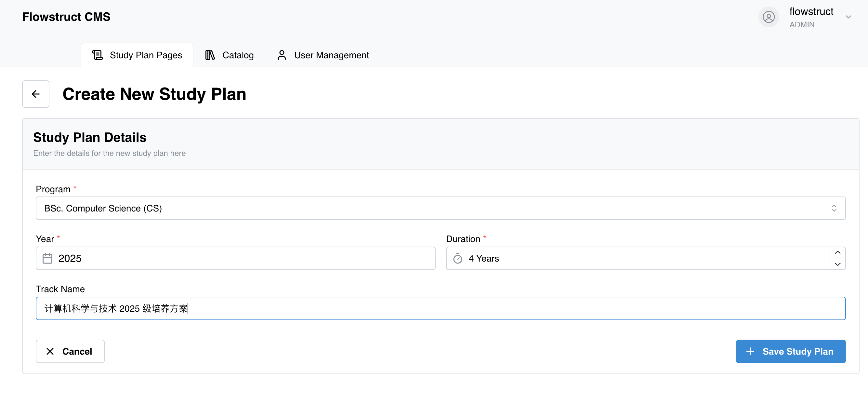Click the Year field label
Image resolution: width=868 pixels, height=393 pixels.
pos(45,239)
